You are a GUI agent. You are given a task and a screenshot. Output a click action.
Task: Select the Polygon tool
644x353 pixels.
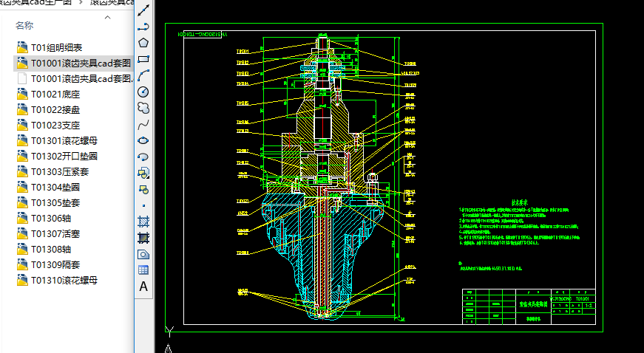[x=143, y=43]
